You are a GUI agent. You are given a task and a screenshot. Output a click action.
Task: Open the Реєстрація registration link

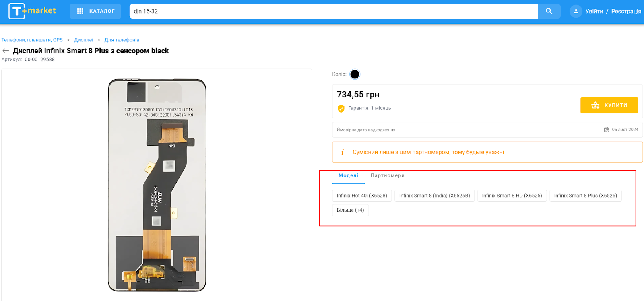point(626,11)
